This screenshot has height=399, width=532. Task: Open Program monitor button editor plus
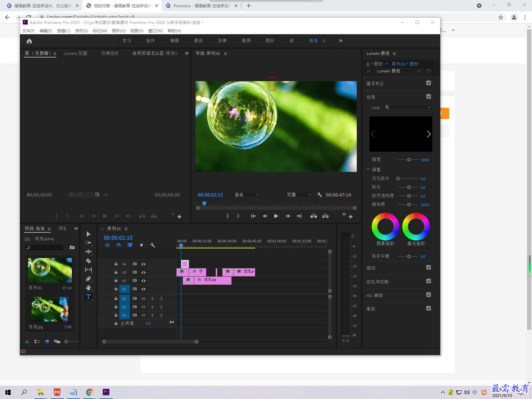click(350, 216)
